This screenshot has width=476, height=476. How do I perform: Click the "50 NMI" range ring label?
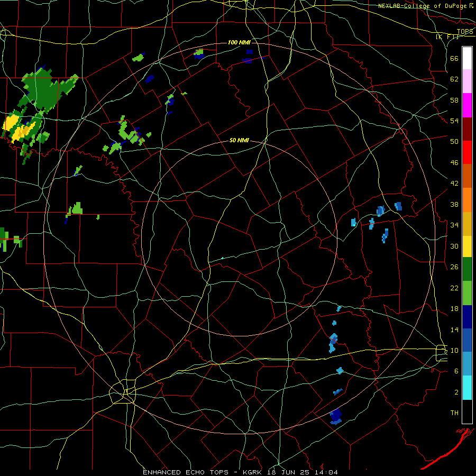click(239, 140)
